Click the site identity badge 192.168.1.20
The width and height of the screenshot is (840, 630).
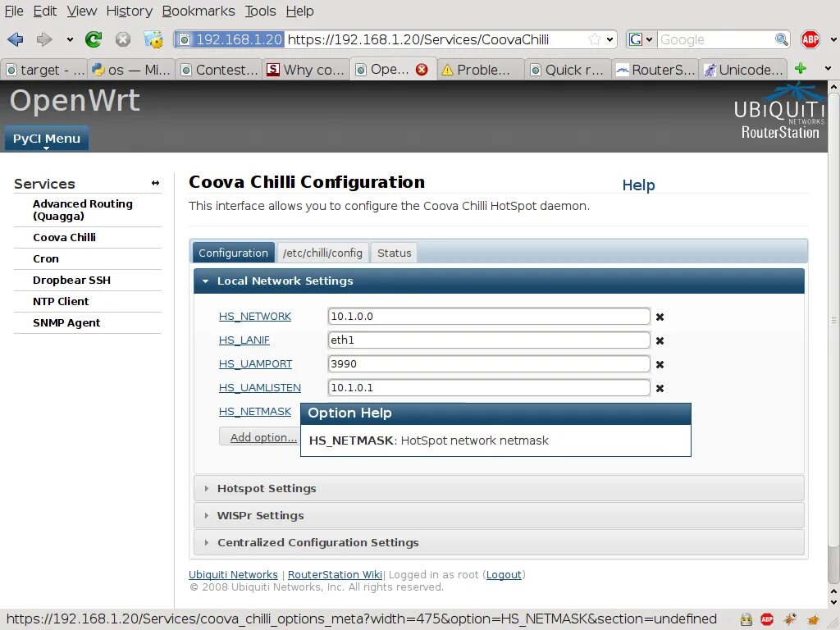pos(230,39)
